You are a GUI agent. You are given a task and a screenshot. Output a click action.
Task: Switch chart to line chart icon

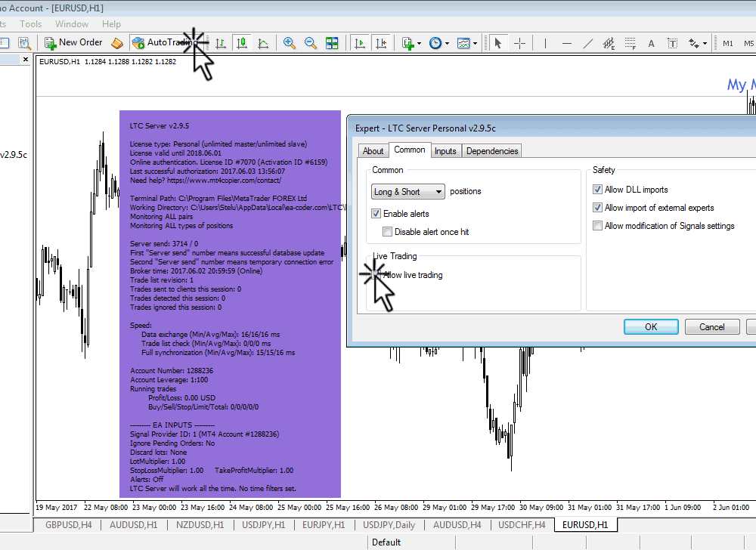pos(263,43)
